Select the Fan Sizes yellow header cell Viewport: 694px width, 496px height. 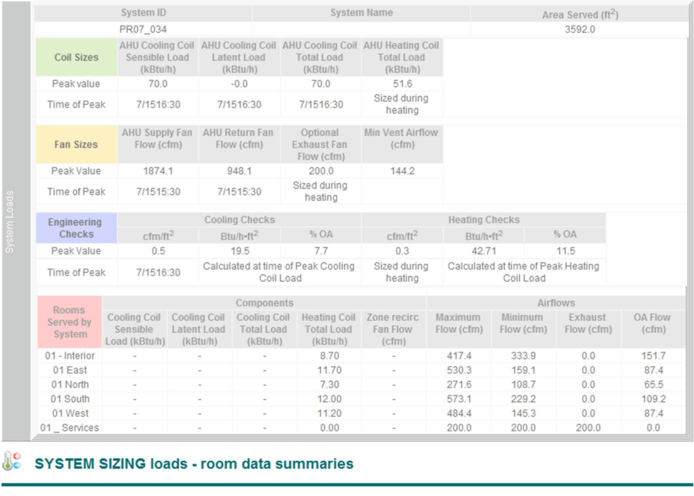pos(77,144)
